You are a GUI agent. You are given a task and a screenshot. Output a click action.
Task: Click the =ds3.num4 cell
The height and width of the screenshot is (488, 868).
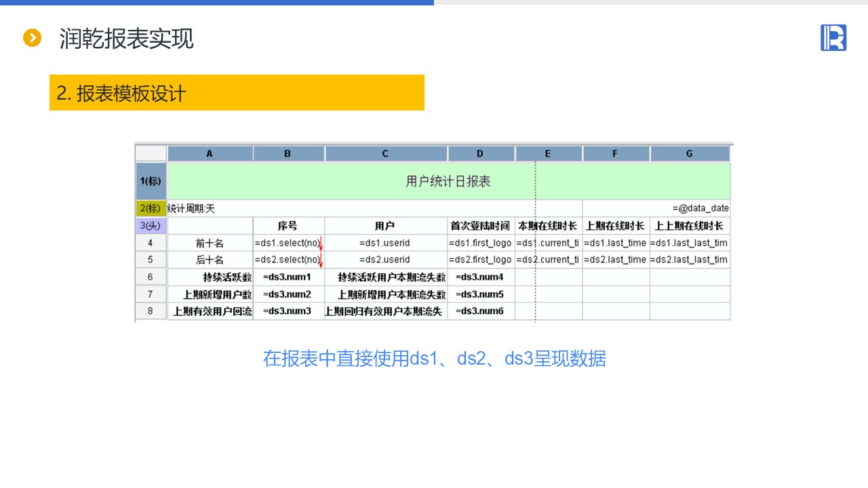(481, 277)
